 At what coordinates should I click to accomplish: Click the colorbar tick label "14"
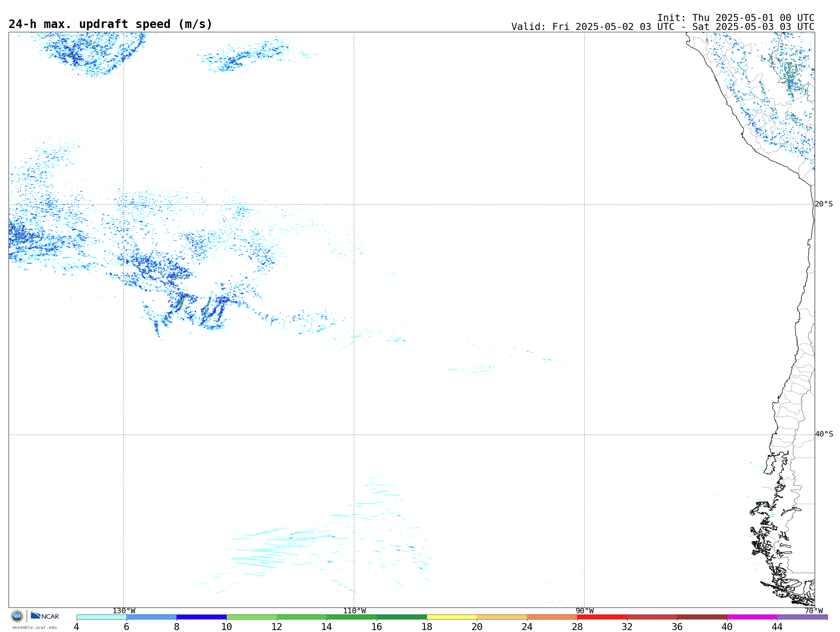(327, 627)
